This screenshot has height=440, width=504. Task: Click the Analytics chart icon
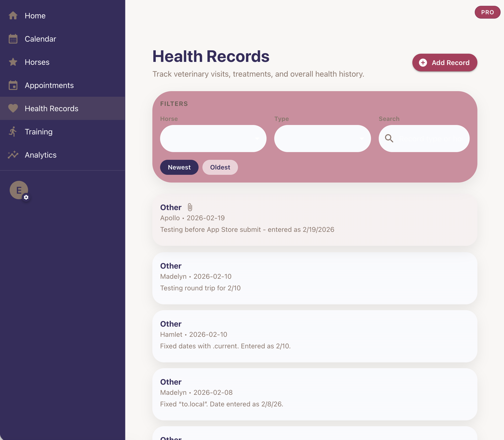tap(13, 155)
